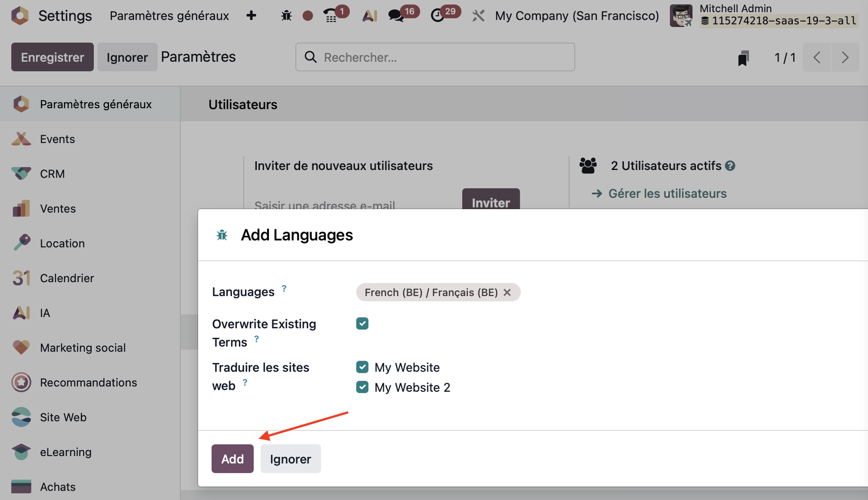Click the Paramètres breadcrumb title
Image resolution: width=868 pixels, height=500 pixels.
[x=198, y=57]
